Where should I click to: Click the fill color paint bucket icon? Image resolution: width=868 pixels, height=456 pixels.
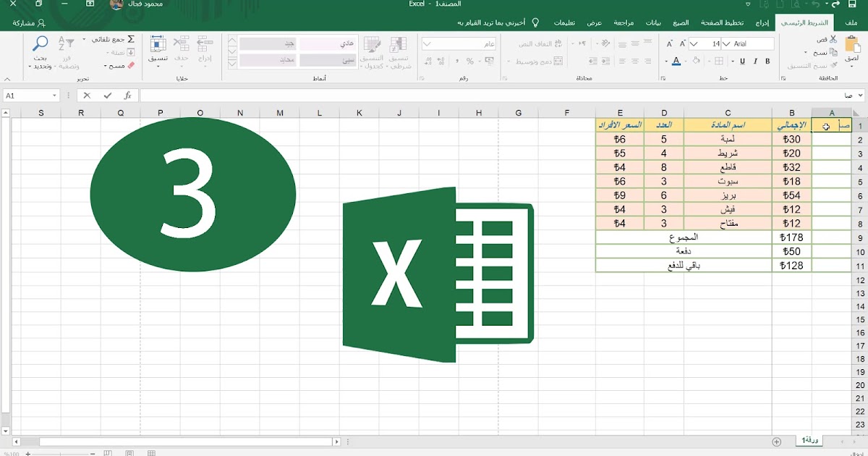click(x=696, y=61)
